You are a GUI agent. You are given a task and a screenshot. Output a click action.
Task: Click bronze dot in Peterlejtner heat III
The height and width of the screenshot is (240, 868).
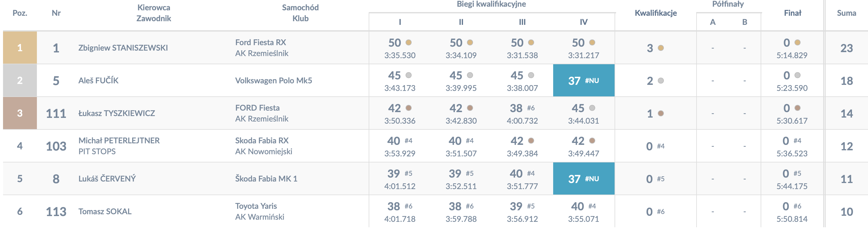[x=531, y=141]
